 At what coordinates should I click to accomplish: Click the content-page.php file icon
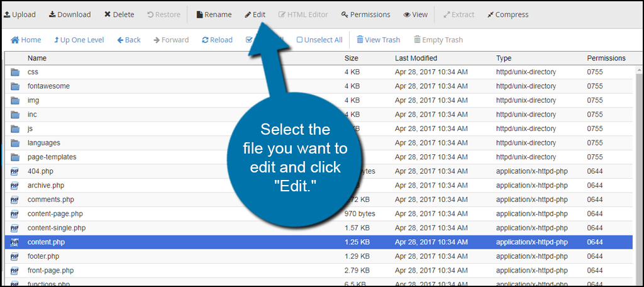tap(15, 214)
